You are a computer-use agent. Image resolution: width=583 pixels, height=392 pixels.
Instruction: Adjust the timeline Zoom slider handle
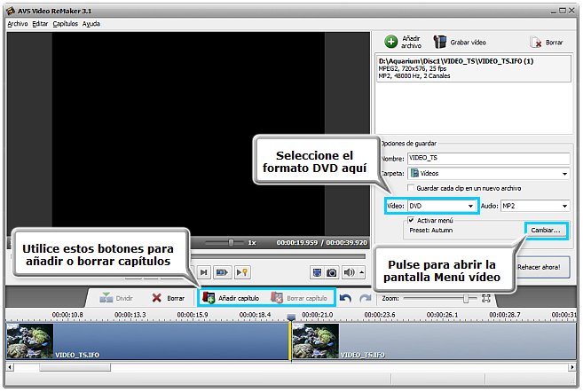click(466, 298)
